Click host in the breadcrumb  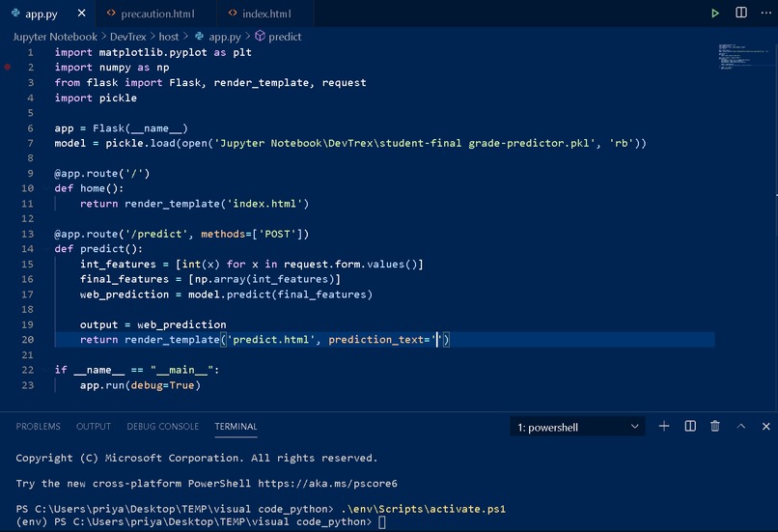169,37
